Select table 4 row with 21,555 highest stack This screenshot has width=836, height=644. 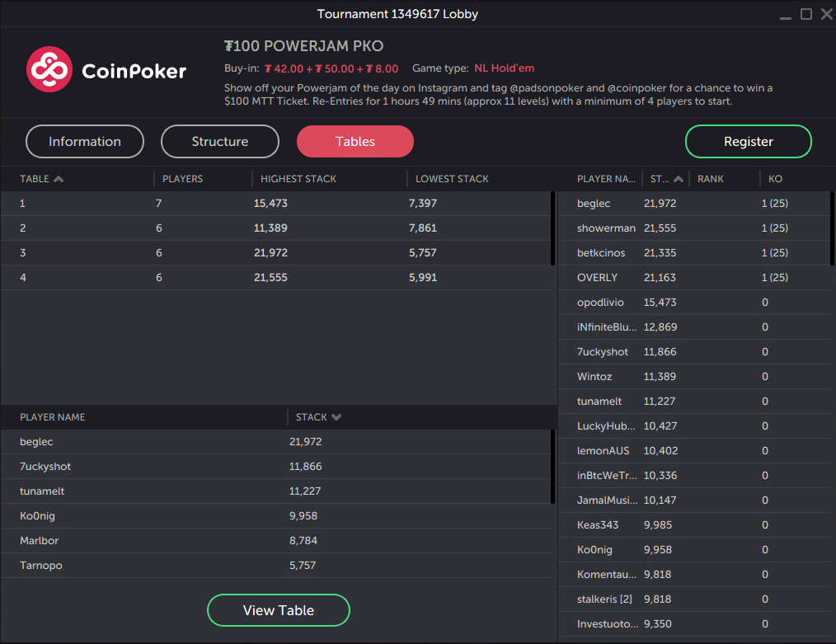point(275,277)
